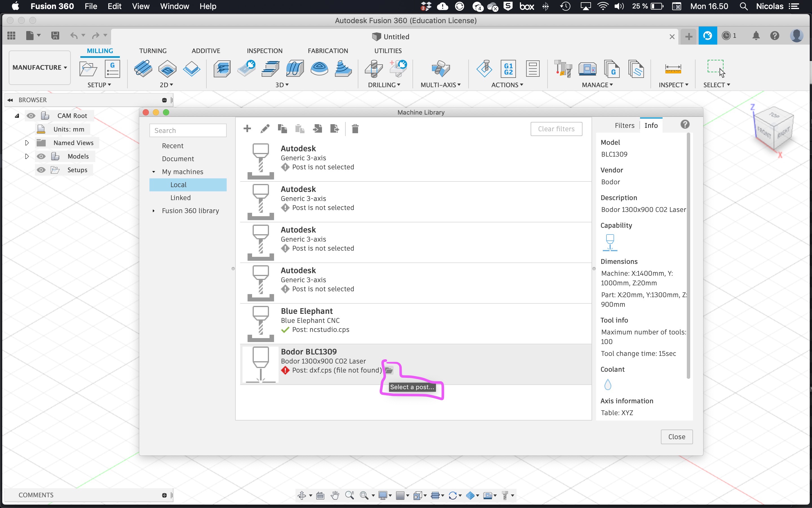Open the File menu in menu bar
The width and height of the screenshot is (812, 508).
(x=91, y=6)
